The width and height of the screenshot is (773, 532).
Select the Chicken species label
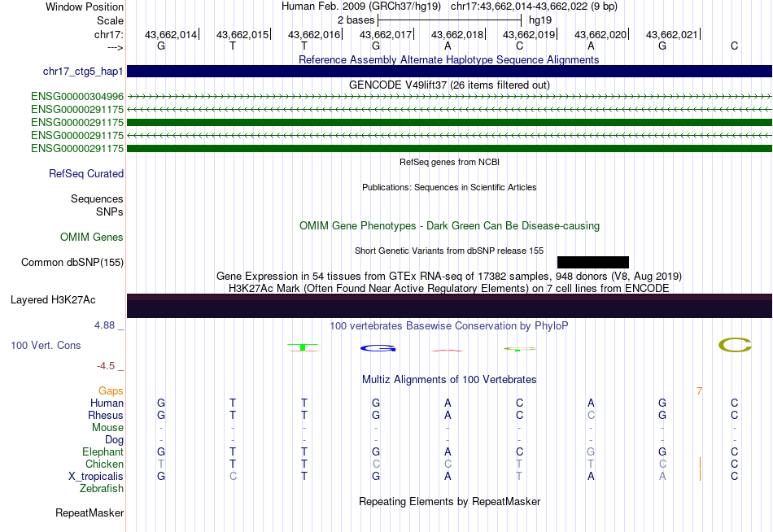pos(104,464)
